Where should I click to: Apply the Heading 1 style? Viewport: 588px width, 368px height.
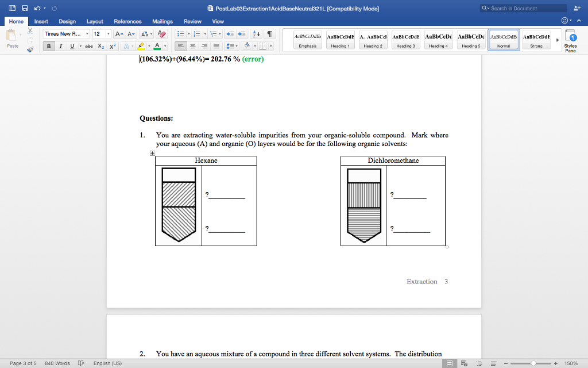coord(340,40)
